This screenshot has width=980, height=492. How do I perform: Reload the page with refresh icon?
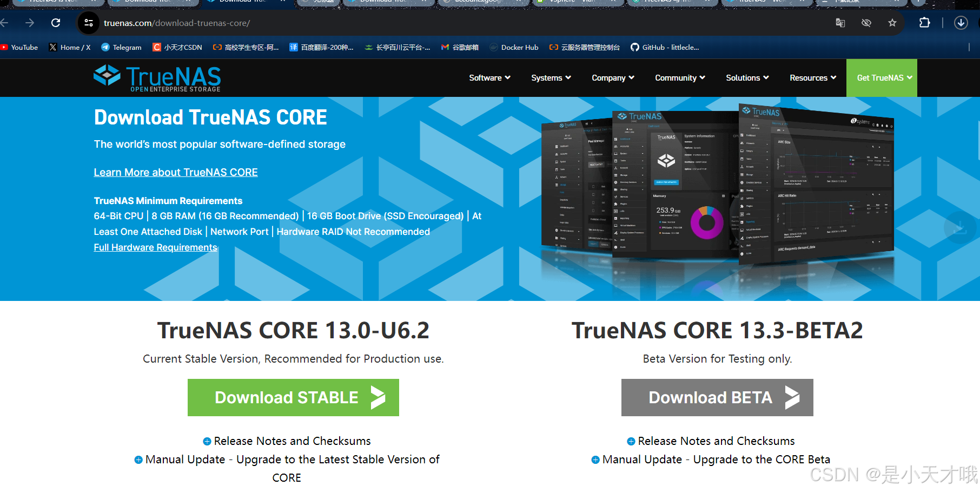click(56, 23)
